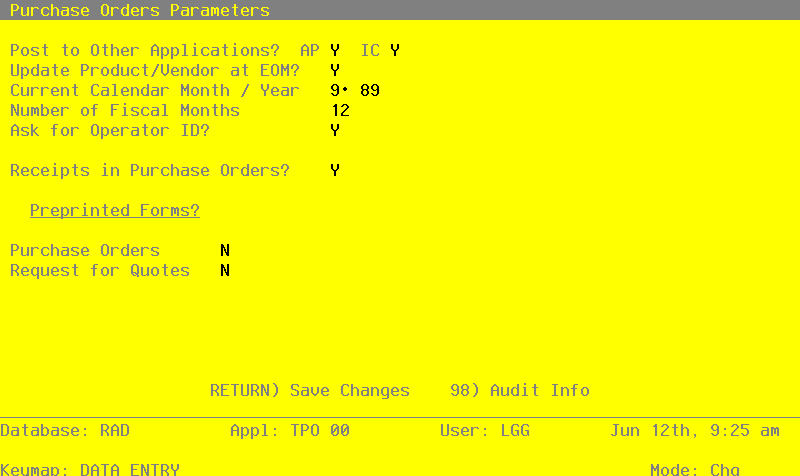
Task: Click the Current Calendar Month / Year label
Action: [x=155, y=90]
